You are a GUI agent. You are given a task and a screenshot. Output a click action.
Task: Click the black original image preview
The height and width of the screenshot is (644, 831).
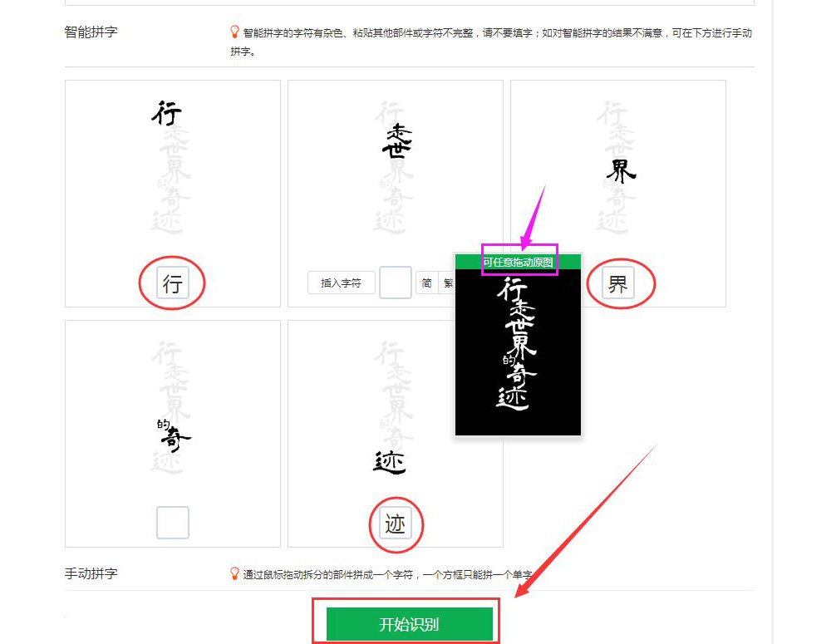518,352
